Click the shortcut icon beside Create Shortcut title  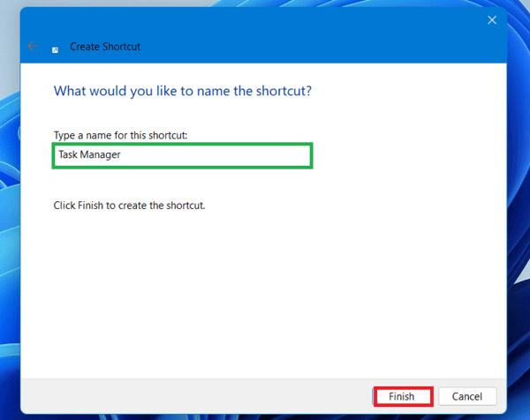[x=55, y=50]
